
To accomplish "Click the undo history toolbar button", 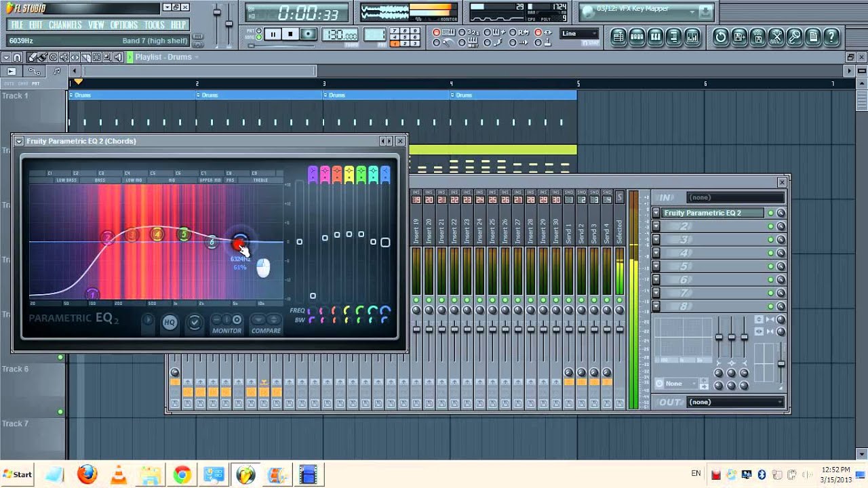I will 721,37.
